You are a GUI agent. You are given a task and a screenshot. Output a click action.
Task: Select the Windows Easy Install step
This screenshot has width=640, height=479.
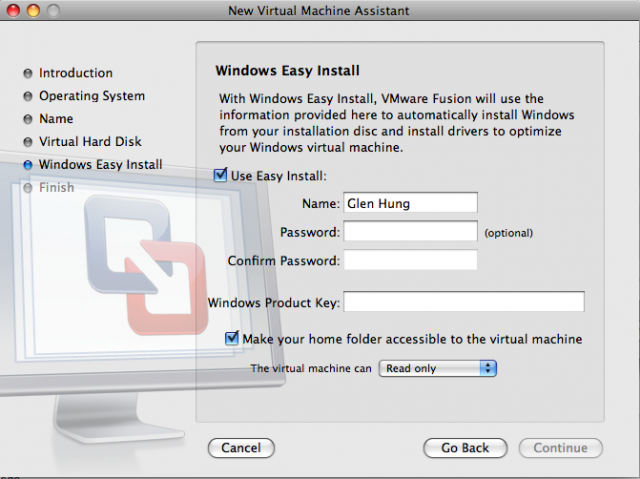(x=100, y=164)
